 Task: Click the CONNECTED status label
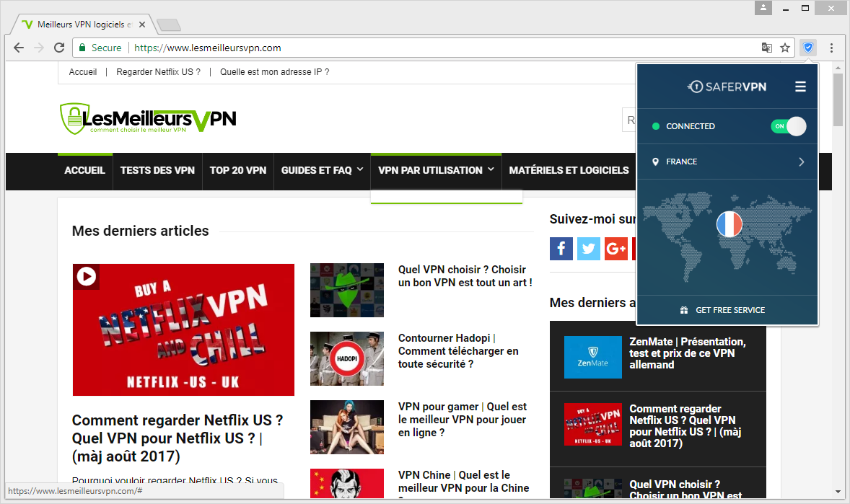690,126
